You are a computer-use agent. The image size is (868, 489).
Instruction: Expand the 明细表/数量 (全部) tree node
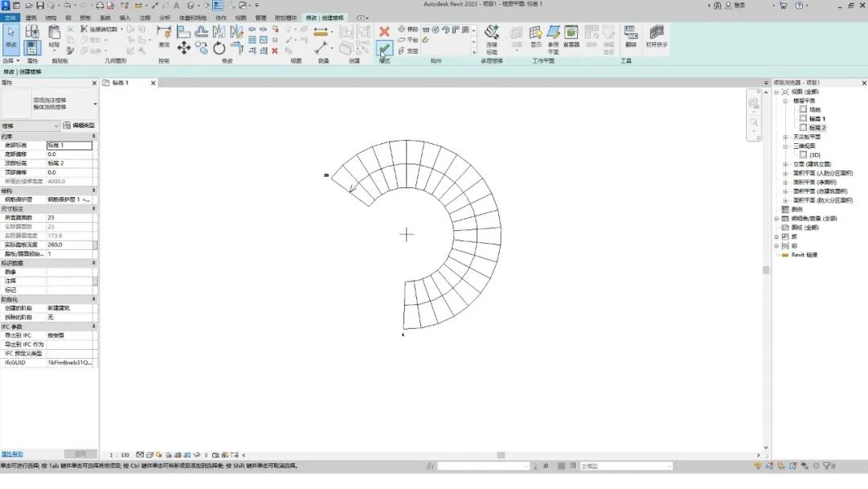[x=776, y=219]
